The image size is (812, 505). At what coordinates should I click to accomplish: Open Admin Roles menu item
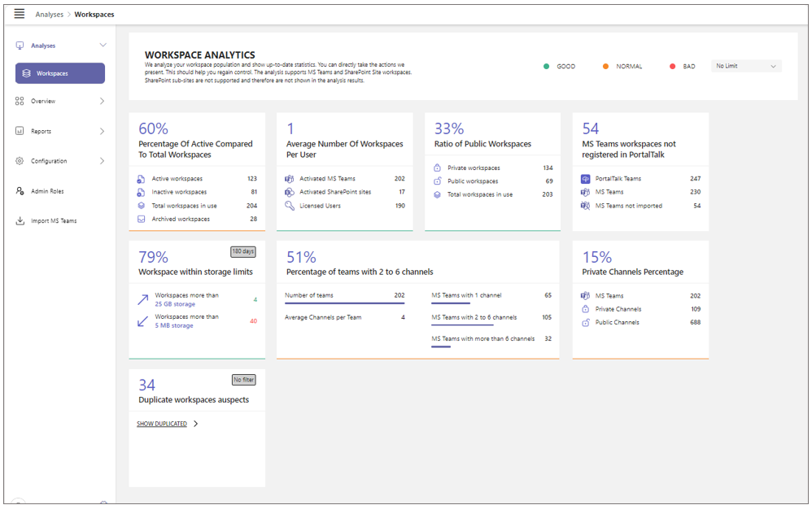pyautogui.click(x=60, y=191)
